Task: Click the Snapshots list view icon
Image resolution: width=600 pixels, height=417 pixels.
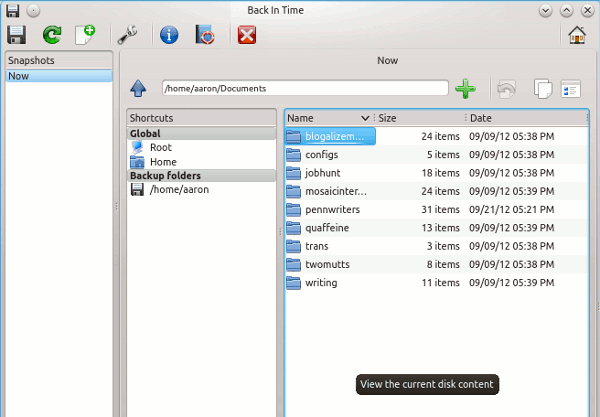Action: pos(571,89)
